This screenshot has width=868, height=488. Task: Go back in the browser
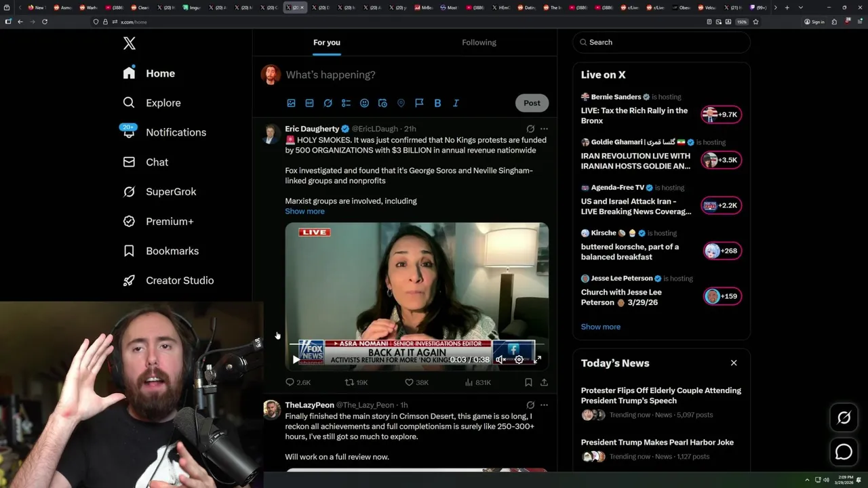pyautogui.click(x=20, y=22)
